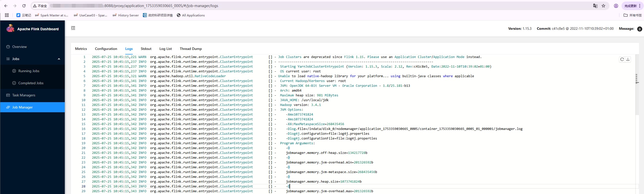Image resolution: width=644 pixels, height=194 pixels.
Task: Open the 所有书签 bookmarks folder
Action: (x=632, y=15)
